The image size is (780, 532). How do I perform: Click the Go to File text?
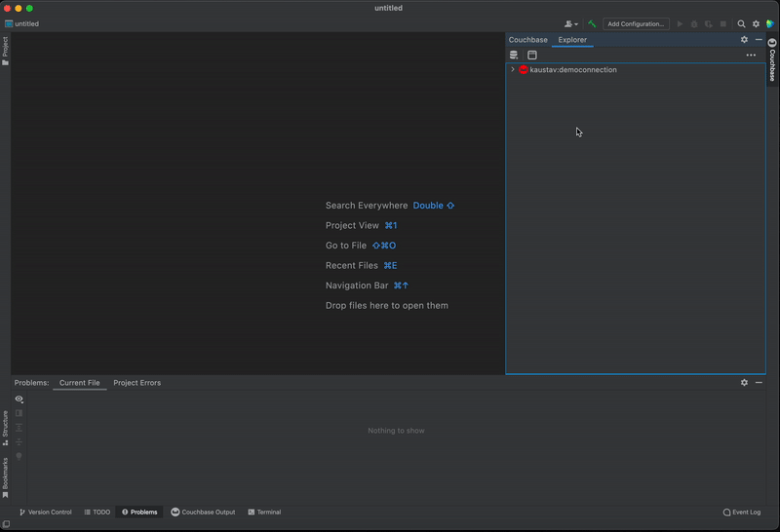point(346,246)
